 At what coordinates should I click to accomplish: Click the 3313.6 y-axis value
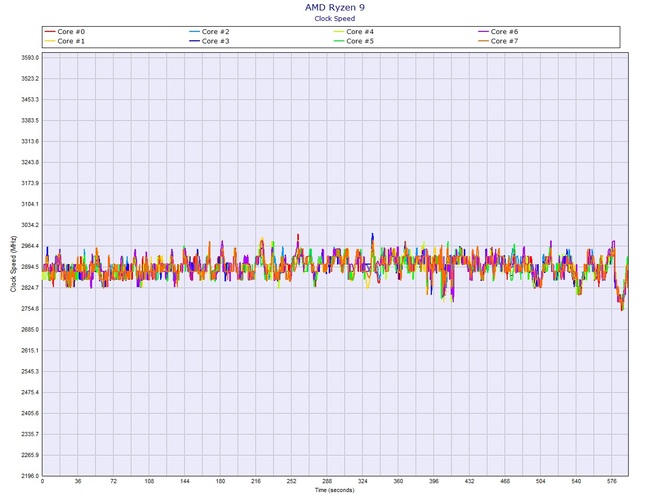point(30,141)
